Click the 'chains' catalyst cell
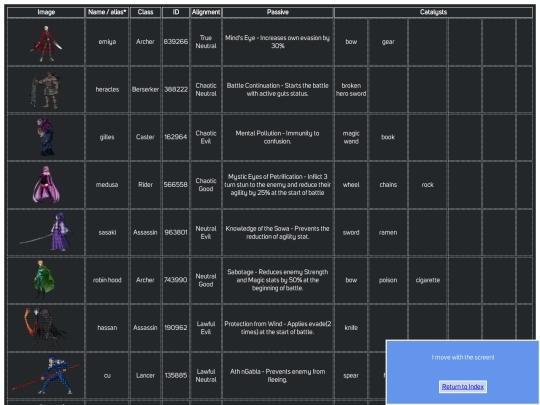The image size is (540, 405). [388, 185]
